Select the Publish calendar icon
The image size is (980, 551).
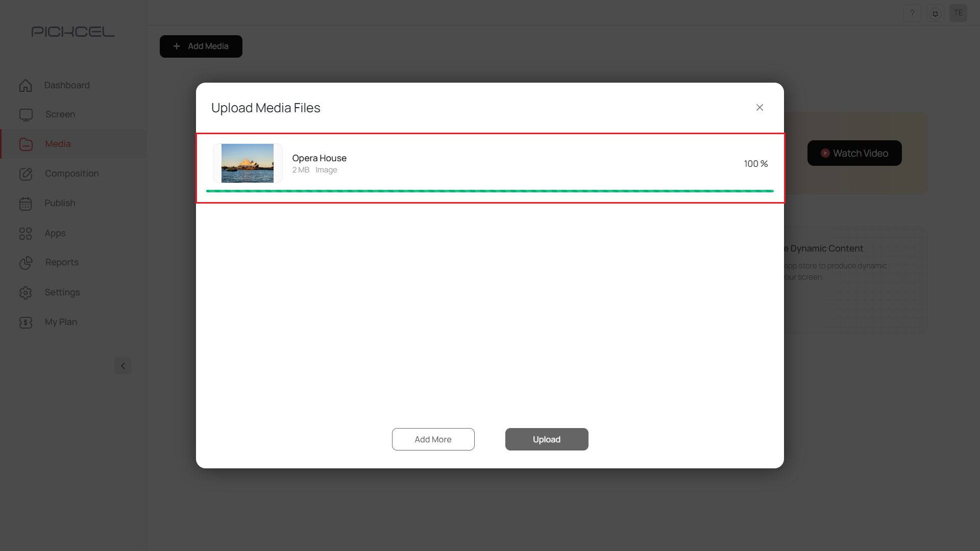coord(26,203)
